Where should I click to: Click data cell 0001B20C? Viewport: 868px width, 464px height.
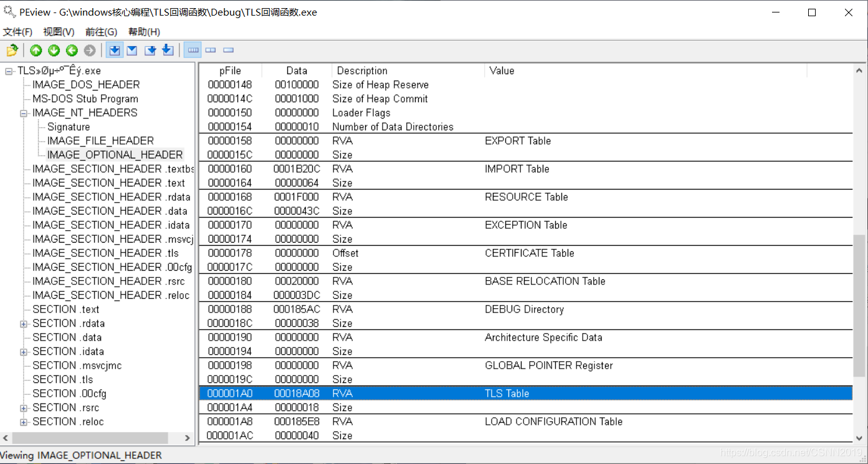[x=296, y=169]
